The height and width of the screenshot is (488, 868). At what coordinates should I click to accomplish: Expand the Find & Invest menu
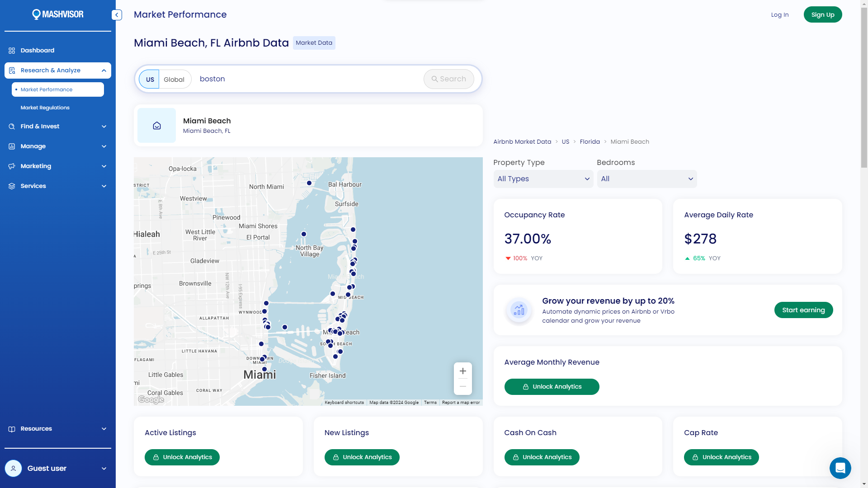click(x=104, y=127)
